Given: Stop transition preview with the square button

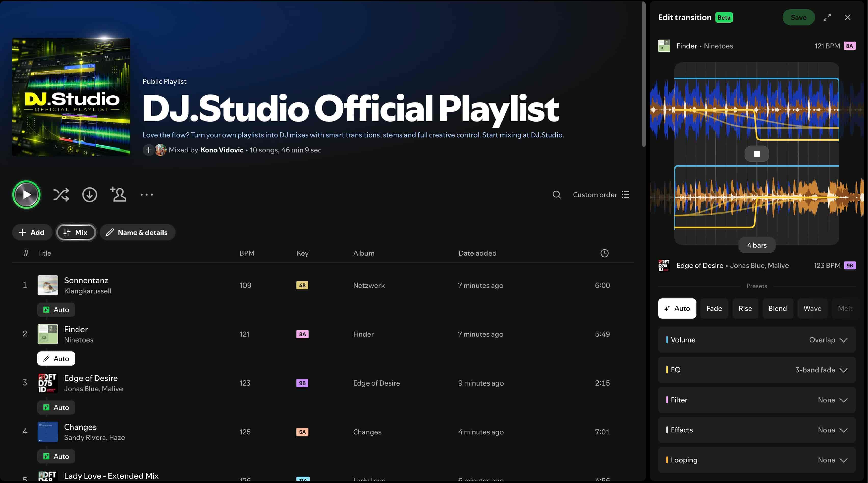Looking at the screenshot, I should click(x=756, y=153).
